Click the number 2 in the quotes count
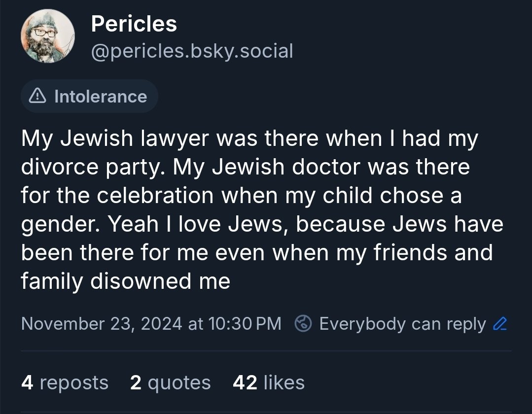This screenshot has height=414, width=532. tap(136, 382)
